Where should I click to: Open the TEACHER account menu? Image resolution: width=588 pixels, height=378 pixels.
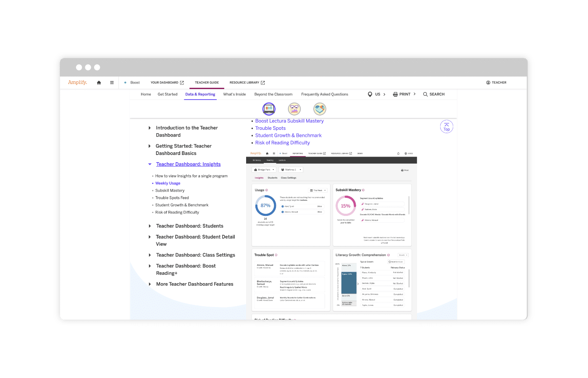coord(496,83)
